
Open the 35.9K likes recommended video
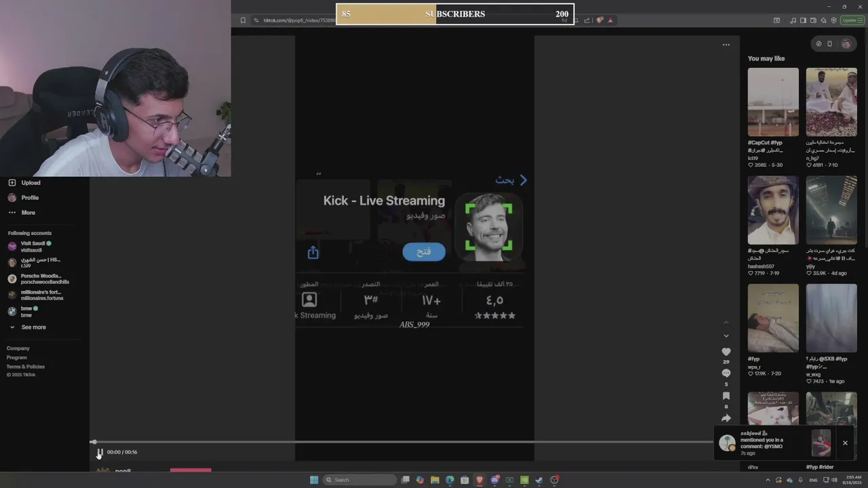(x=831, y=210)
